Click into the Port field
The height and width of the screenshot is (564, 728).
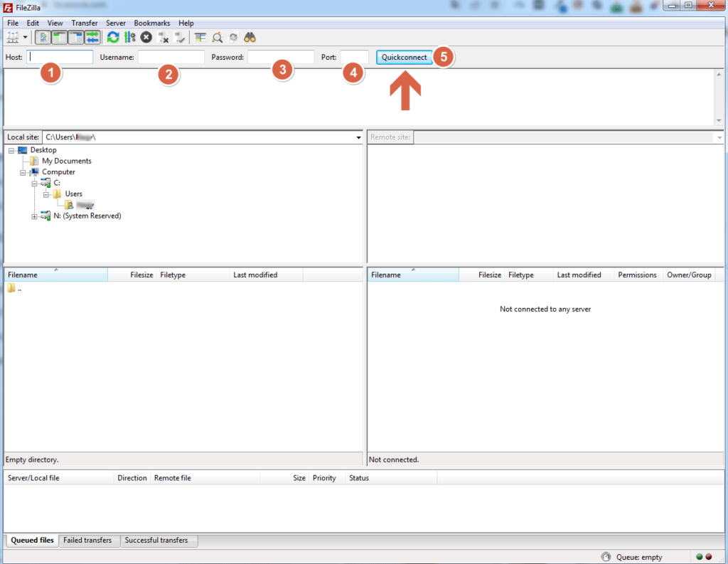click(354, 57)
